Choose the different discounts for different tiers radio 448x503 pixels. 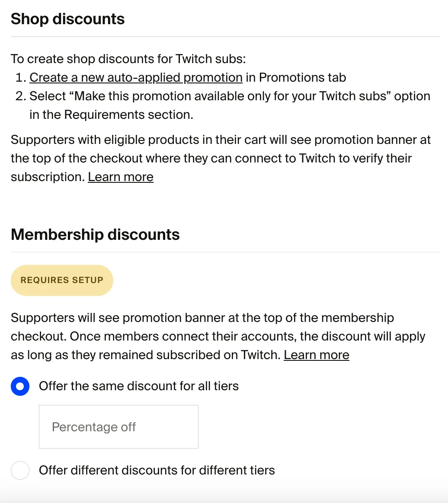(x=20, y=471)
